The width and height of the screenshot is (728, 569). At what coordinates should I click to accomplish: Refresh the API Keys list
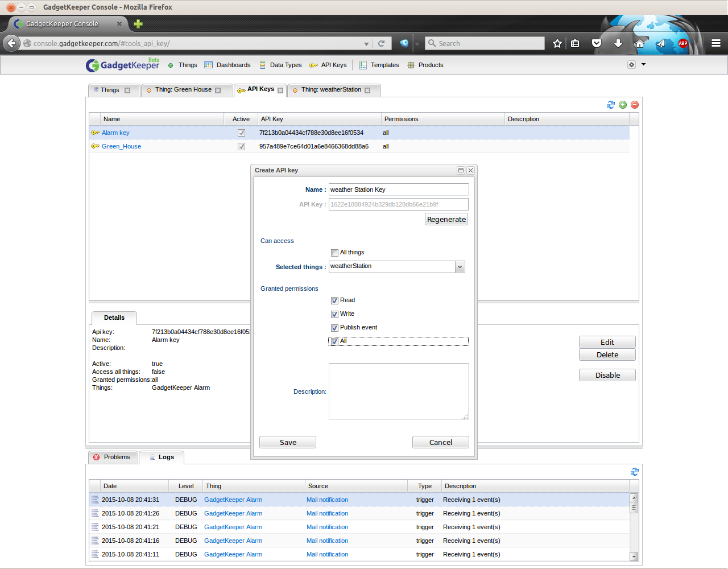click(611, 105)
